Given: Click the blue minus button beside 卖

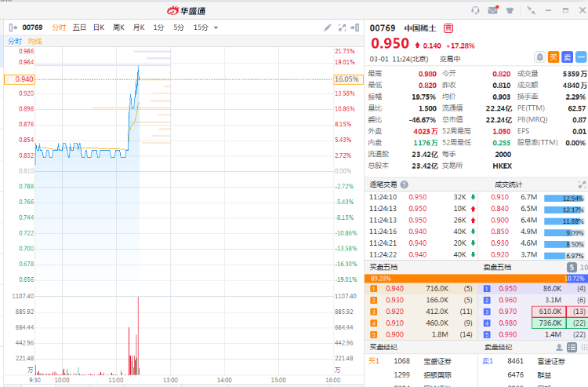Looking at the screenshot, I should [581, 57].
